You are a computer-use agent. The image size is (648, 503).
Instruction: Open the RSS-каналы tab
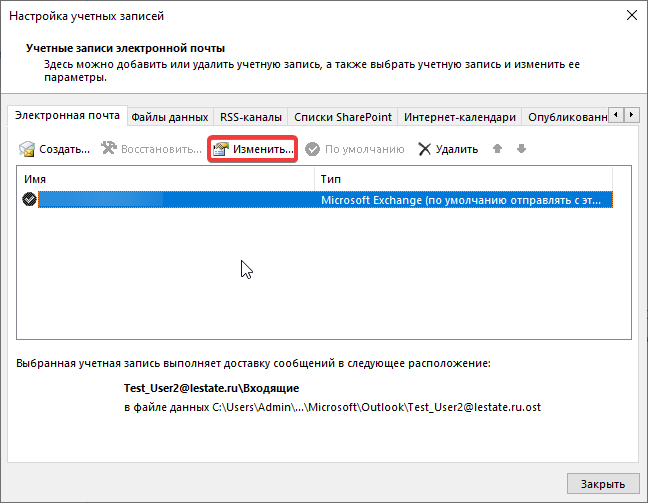[250, 117]
